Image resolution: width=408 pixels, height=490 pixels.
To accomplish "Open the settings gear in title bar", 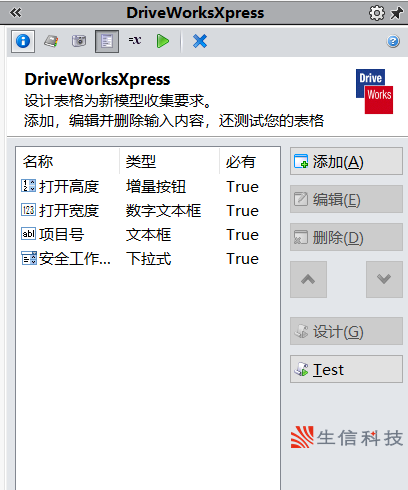I will coord(377,13).
